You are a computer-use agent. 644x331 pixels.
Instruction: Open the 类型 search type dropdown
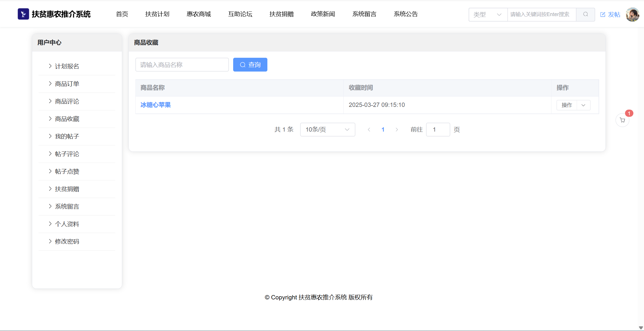click(x=488, y=14)
